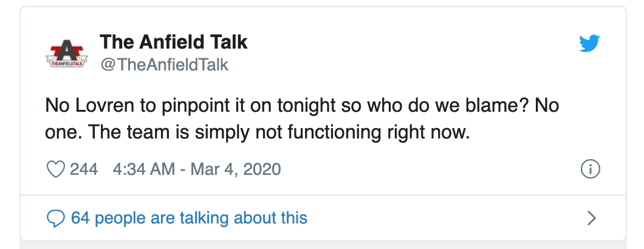644x249 pixels.
Task: Like the tweet using the heart icon
Action: click(56, 168)
